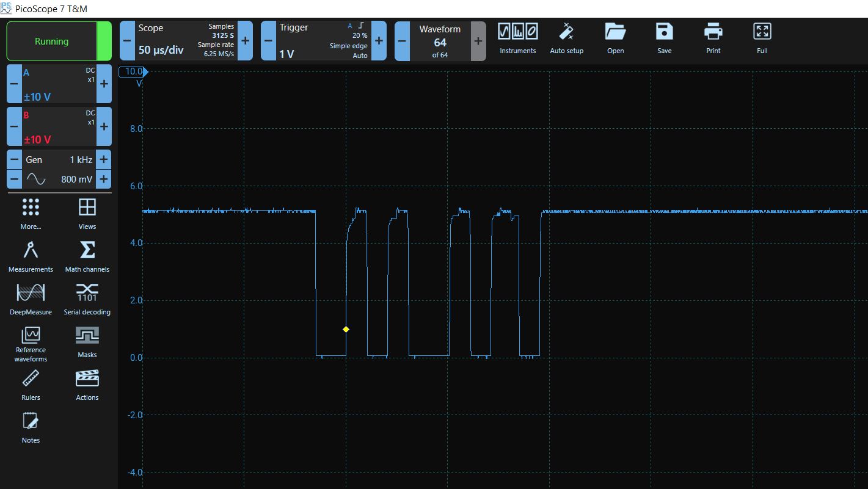Open the Rulers tool

(31, 385)
